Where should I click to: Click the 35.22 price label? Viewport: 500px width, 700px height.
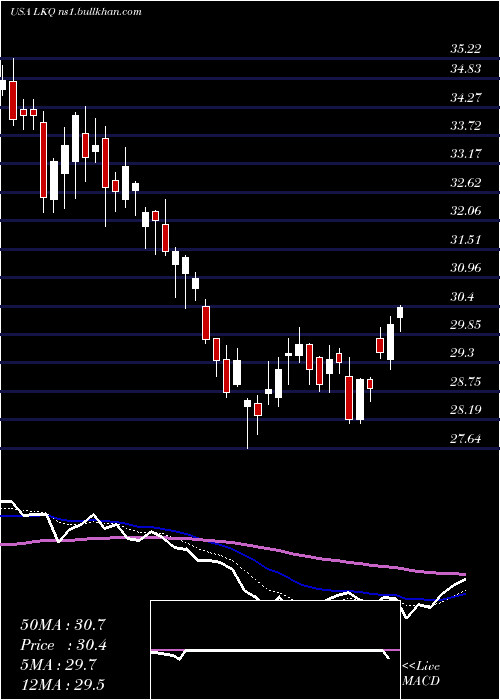click(x=466, y=49)
